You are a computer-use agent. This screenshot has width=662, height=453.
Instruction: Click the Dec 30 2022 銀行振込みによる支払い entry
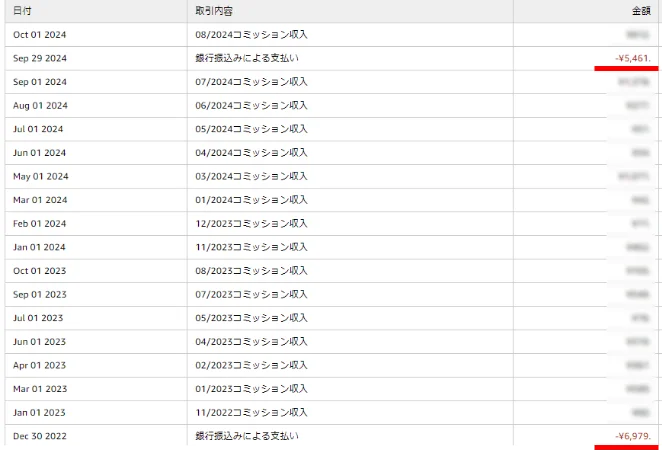click(x=246, y=436)
